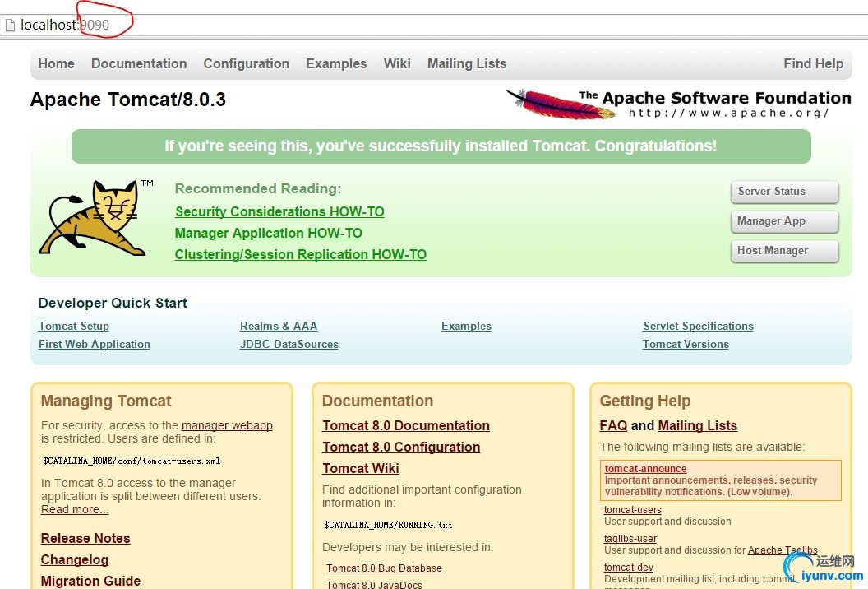Click the Apache Tomcat/8.0.3 heading

click(x=128, y=100)
